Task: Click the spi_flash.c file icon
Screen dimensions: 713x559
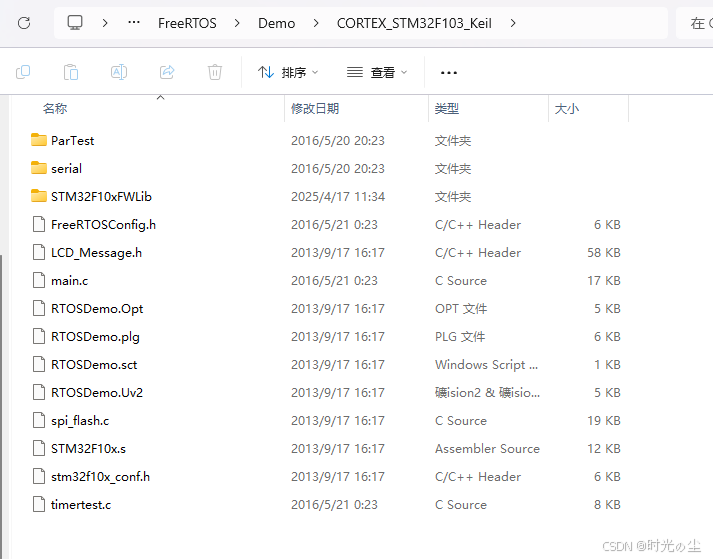Action: [x=39, y=420]
